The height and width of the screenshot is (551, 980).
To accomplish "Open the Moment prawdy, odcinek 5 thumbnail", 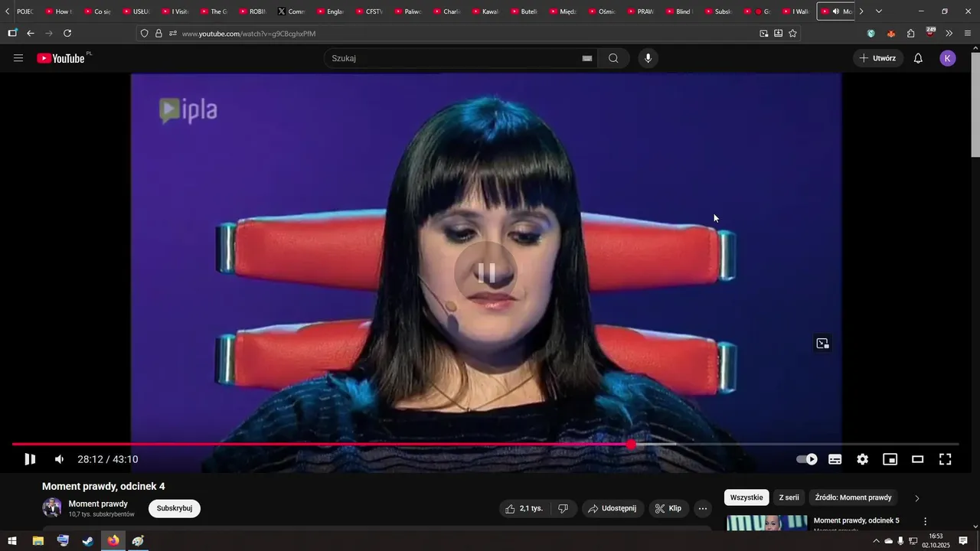I will pos(766,523).
